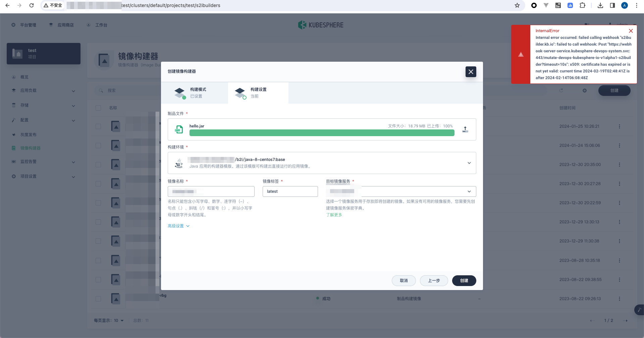Click the KubeSphere logo at the top
Image resolution: width=644 pixels, height=338 pixels.
[321, 24]
